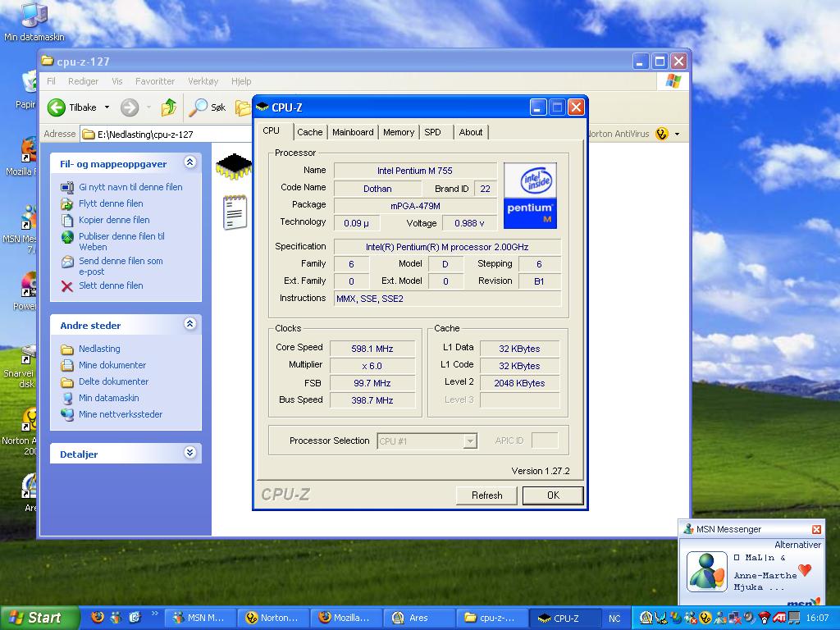
Task: Click the Refresh button in CPU-Z
Action: pyautogui.click(x=486, y=495)
